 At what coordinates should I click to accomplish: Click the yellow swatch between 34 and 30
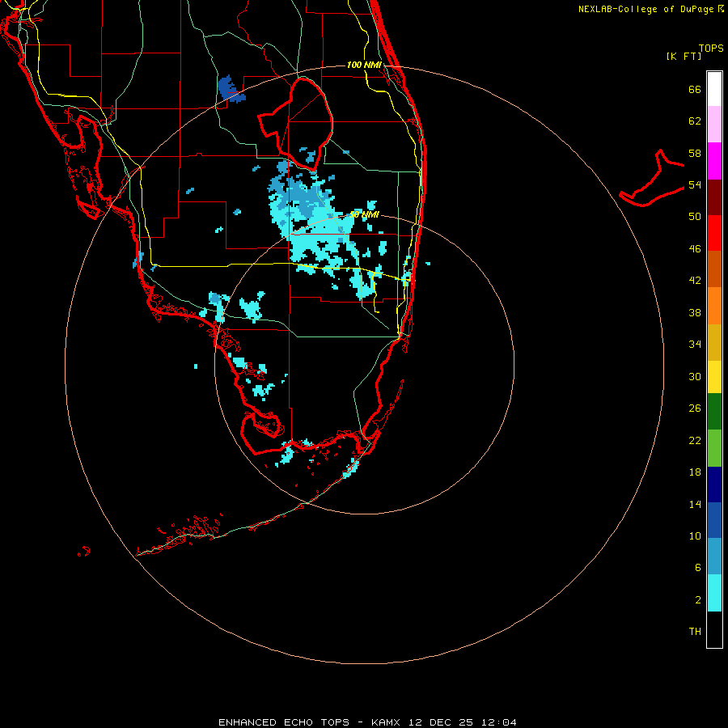714,377
